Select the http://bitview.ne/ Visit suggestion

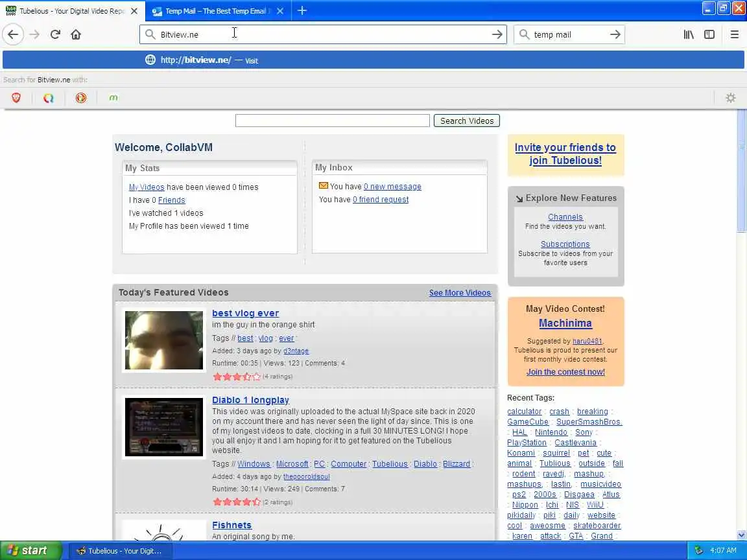tap(373, 60)
